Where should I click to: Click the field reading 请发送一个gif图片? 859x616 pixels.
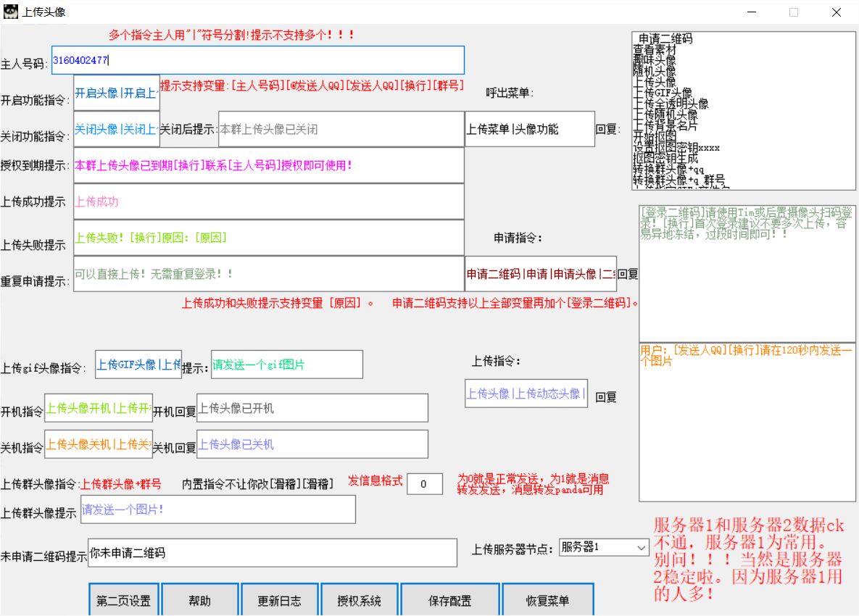point(287,364)
